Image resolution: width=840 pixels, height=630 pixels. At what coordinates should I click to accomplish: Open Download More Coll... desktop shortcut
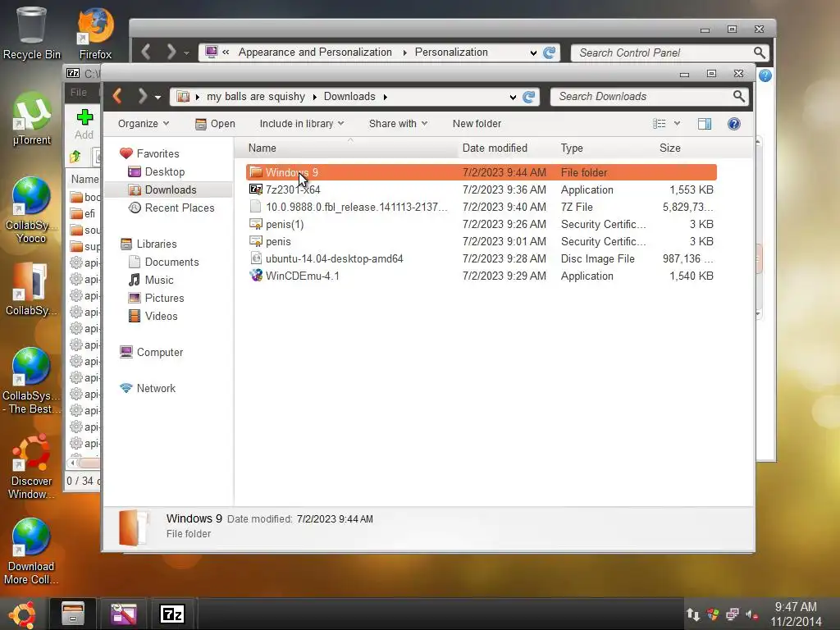coord(31,552)
